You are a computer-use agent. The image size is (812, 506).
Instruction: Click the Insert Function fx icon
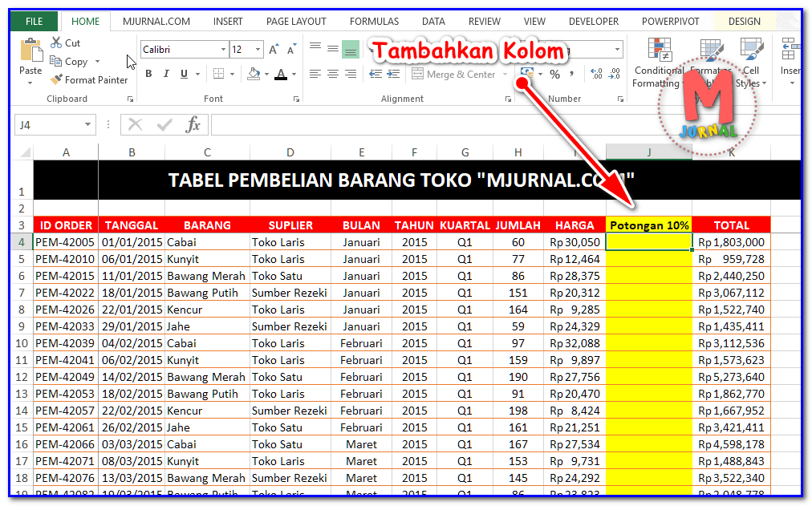point(193,124)
